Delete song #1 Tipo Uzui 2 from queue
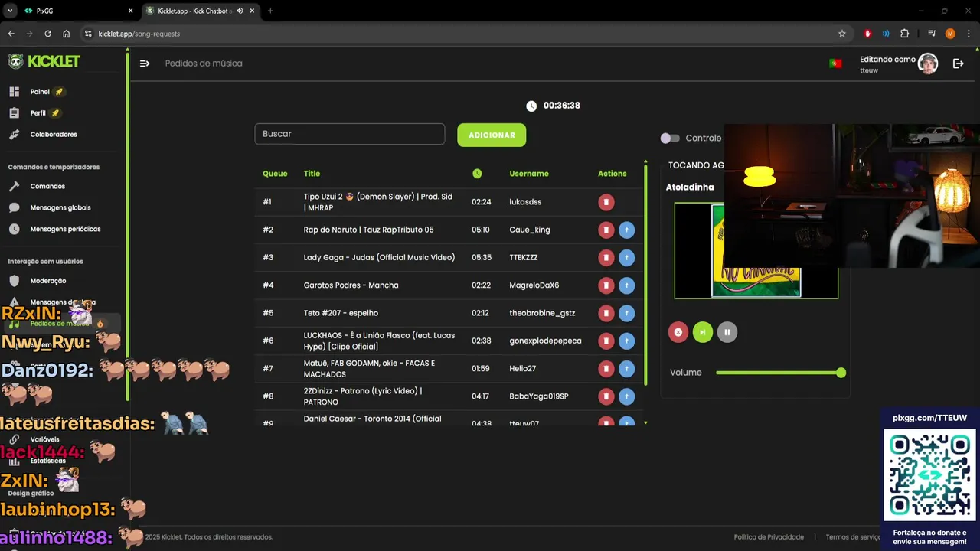This screenshot has height=551, width=980. (606, 202)
